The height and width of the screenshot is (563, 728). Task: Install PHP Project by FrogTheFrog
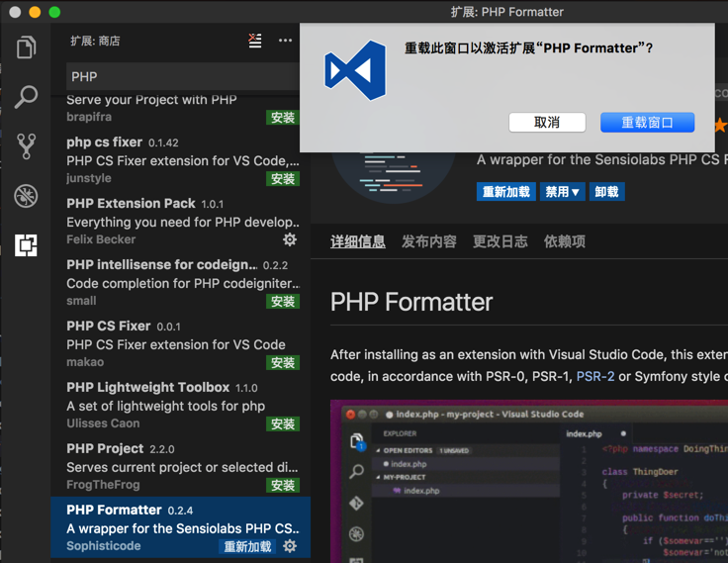[x=283, y=486]
